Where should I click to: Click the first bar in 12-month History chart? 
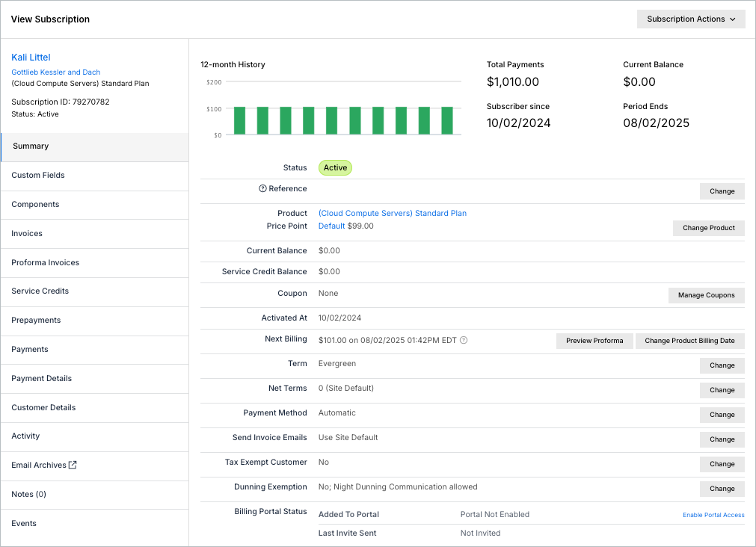[x=239, y=120]
